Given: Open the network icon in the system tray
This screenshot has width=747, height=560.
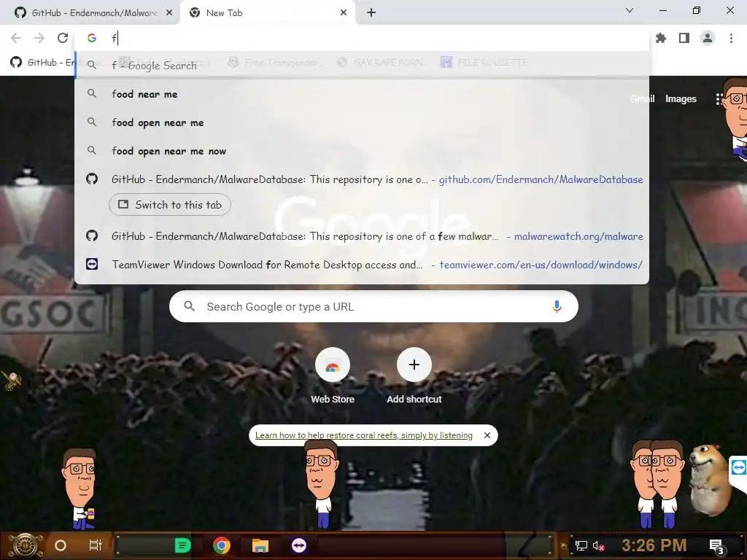Looking at the screenshot, I should [581, 545].
